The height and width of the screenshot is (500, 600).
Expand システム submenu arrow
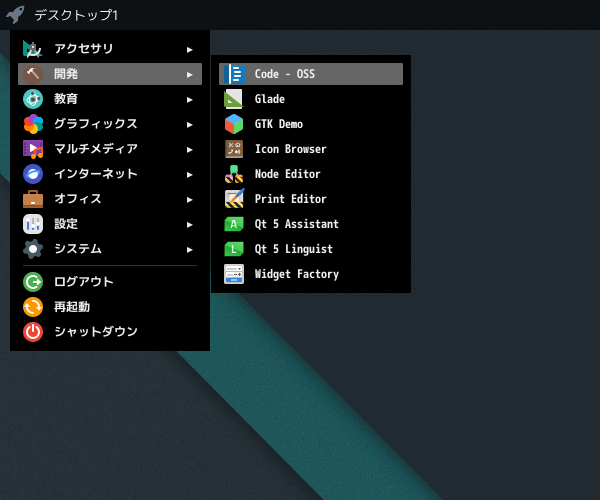coord(189,250)
